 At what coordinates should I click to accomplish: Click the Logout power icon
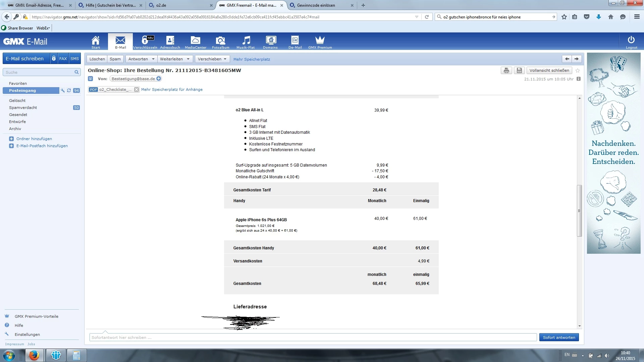[631, 40]
